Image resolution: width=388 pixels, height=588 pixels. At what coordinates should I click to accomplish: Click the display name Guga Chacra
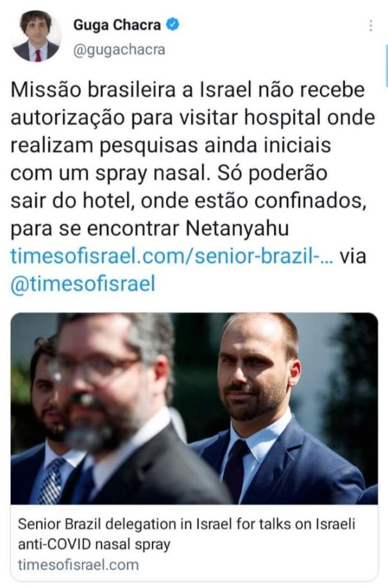[x=117, y=25]
